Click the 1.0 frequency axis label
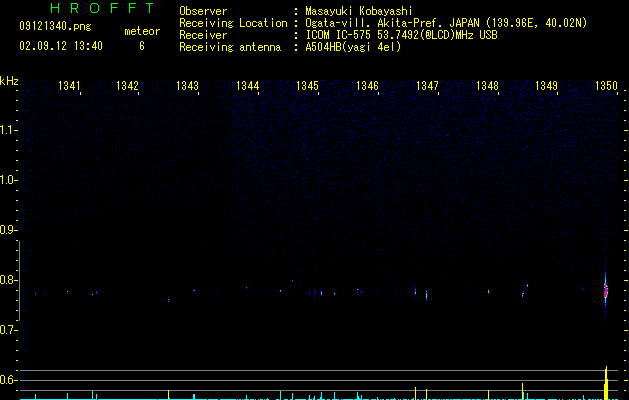The image size is (629, 400). click(x=8, y=180)
